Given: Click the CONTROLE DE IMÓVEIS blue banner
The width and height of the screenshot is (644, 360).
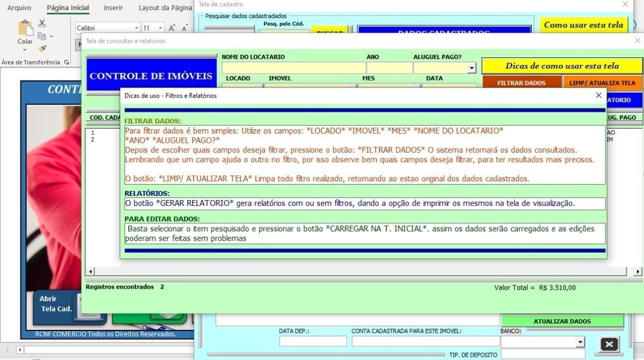Looking at the screenshot, I should (x=151, y=76).
